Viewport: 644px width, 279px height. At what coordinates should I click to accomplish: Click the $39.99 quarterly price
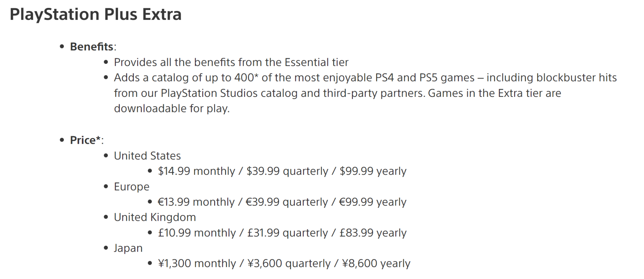[287, 171]
